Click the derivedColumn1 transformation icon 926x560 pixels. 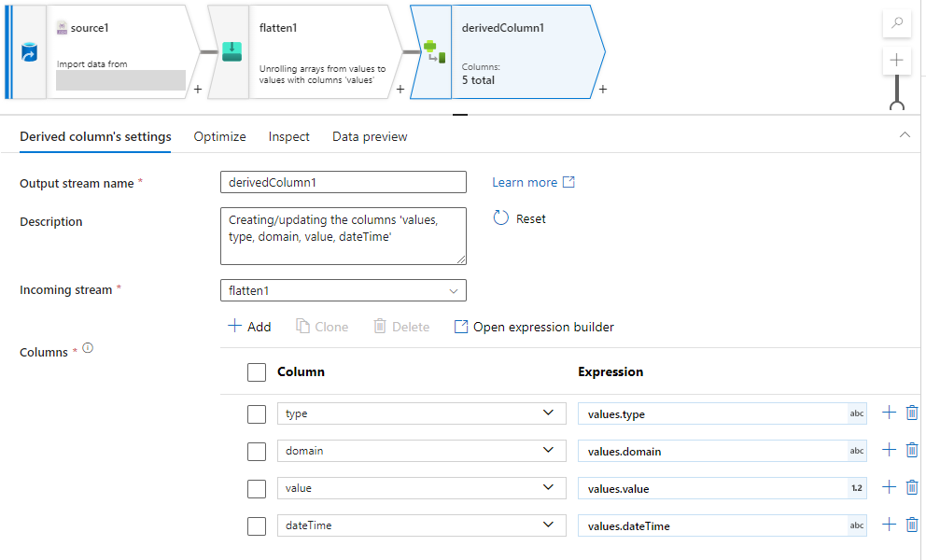434,51
